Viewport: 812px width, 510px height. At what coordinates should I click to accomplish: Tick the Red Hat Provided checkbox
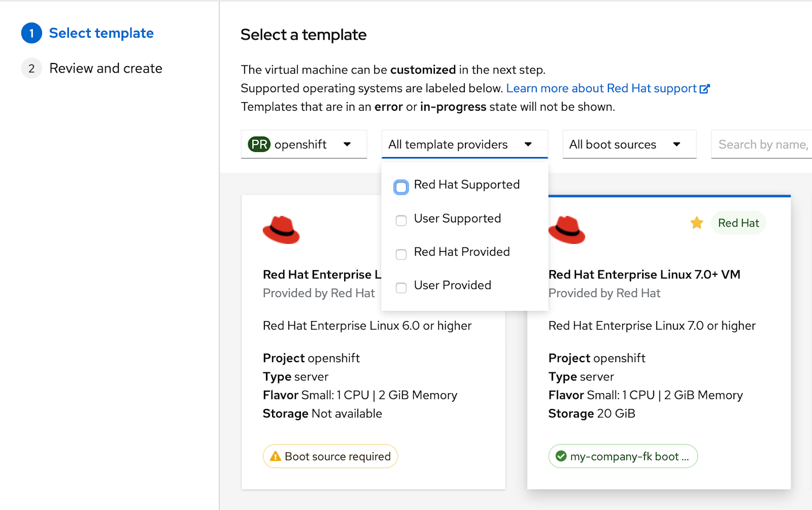point(401,254)
